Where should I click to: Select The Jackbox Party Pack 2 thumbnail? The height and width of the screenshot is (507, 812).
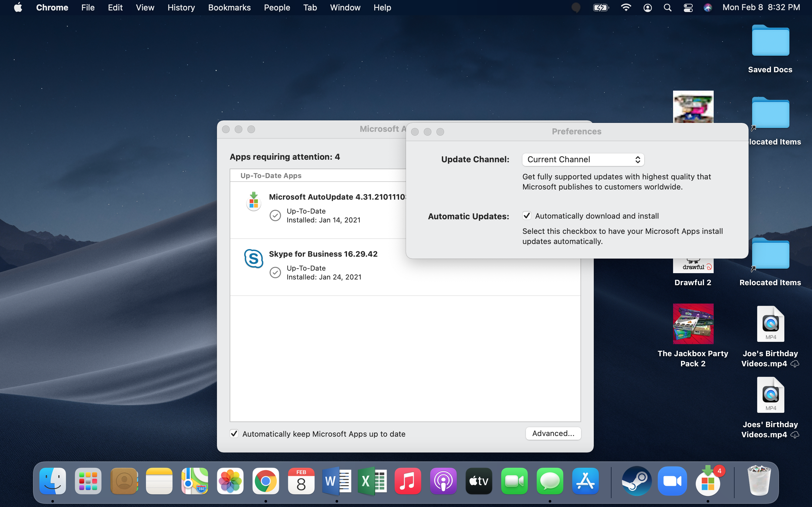coord(693,324)
